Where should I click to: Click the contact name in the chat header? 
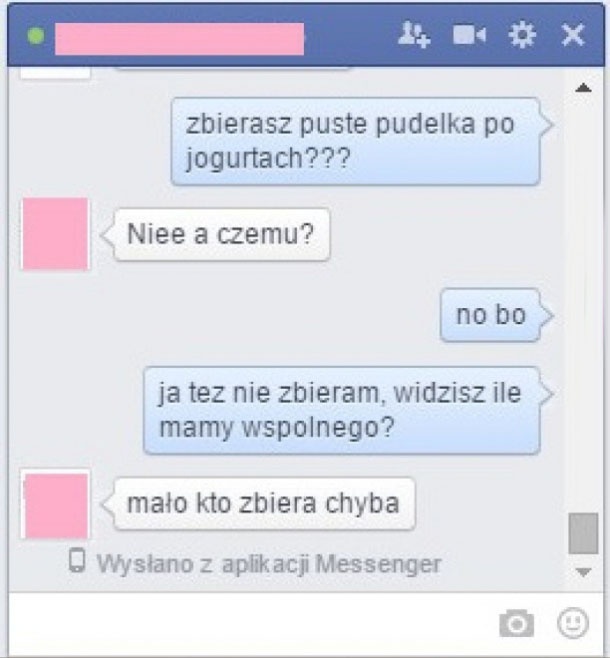click(179, 39)
